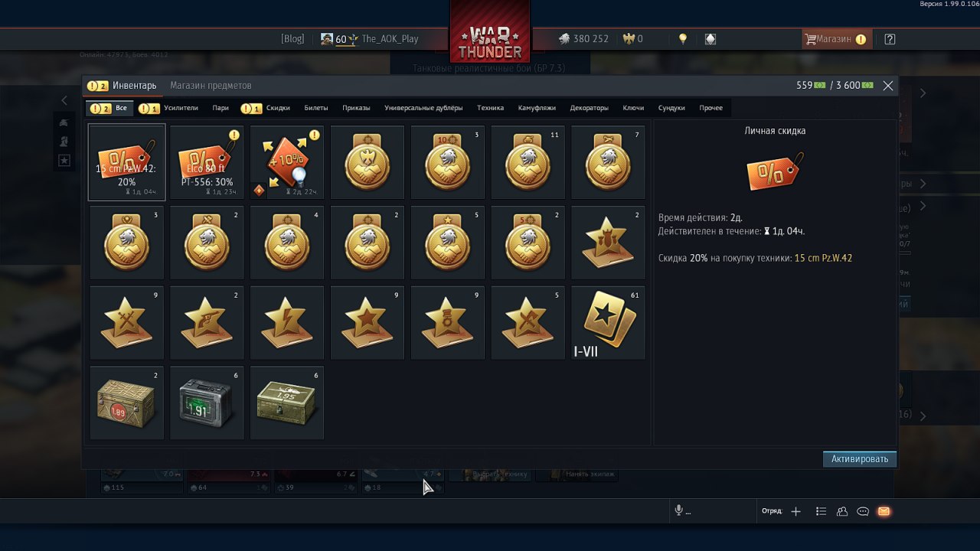Click the left arrow beside inventory panel
The height and width of the screenshot is (551, 980).
(x=64, y=100)
